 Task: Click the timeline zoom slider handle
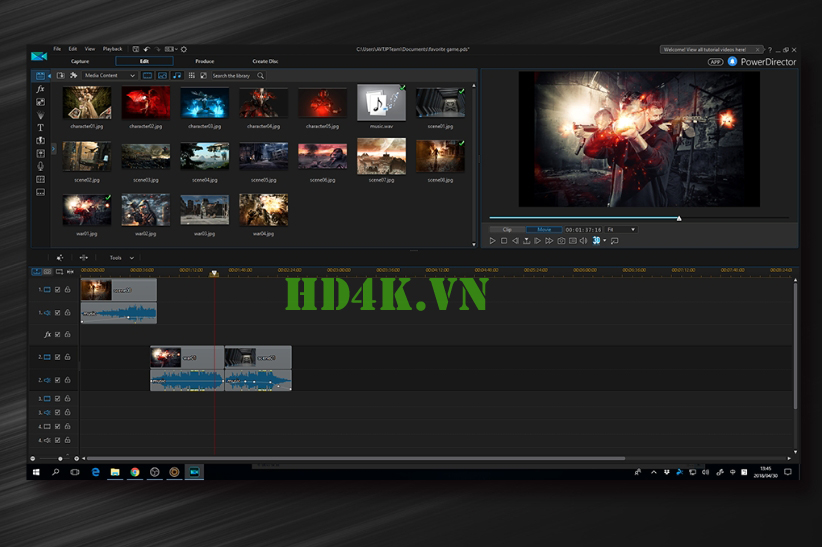(x=60, y=458)
